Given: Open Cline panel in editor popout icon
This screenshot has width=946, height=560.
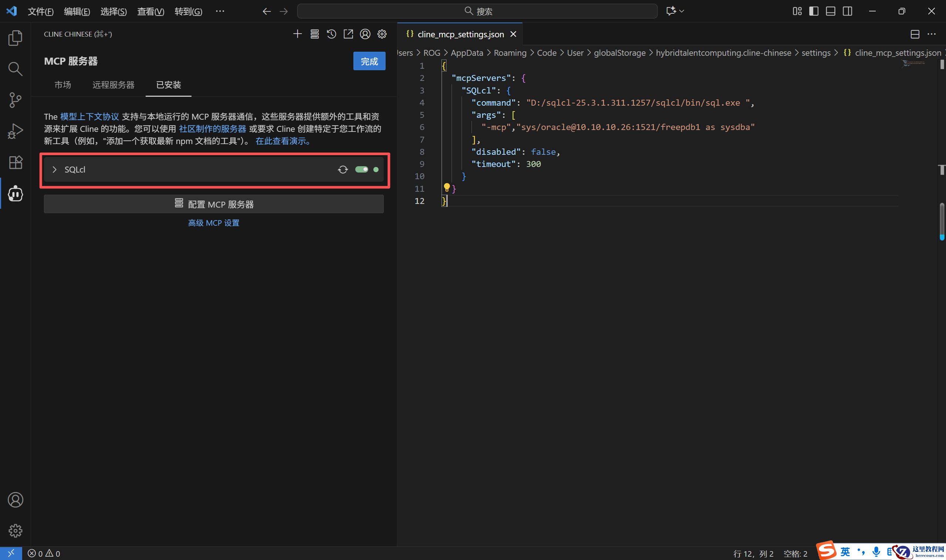Looking at the screenshot, I should point(348,34).
